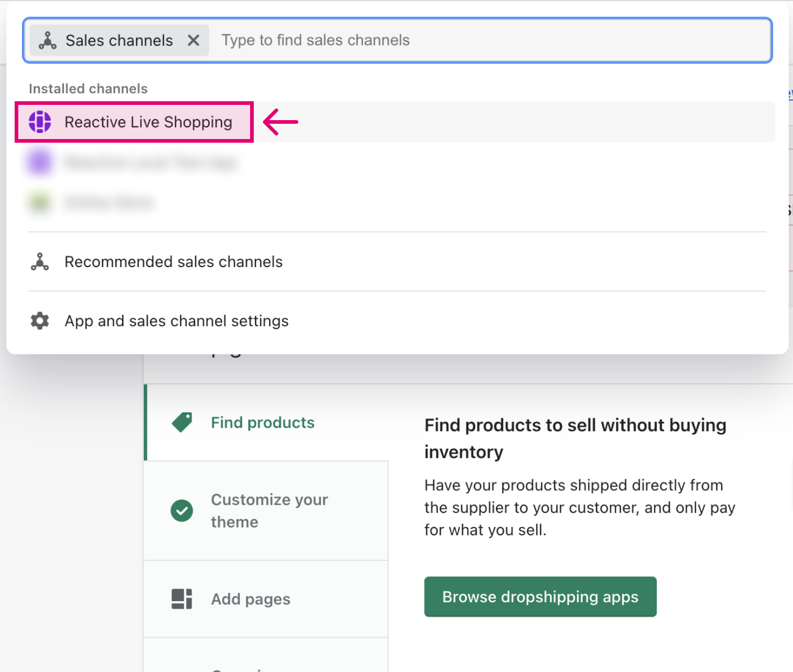Click the Sales channels network icon in search
Screen dimensions: 793x672
click(x=48, y=40)
